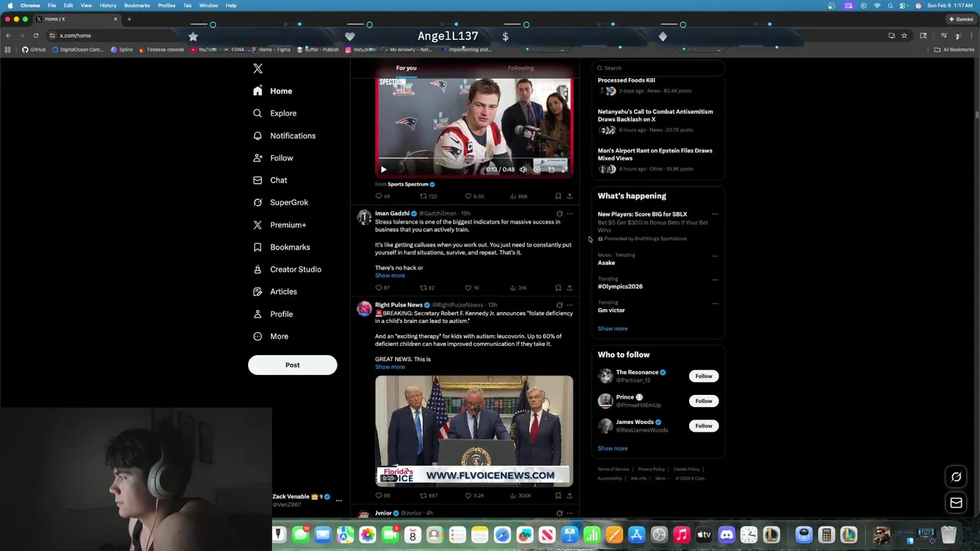Viewport: 980px width, 551px height.
Task: Bookmark the Sports Spectrum video post
Action: click(558, 196)
